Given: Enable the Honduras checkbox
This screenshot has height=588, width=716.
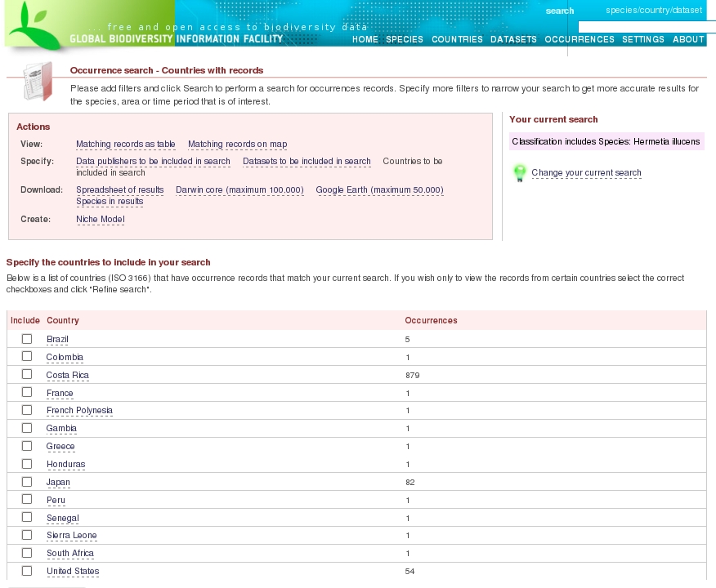Looking at the screenshot, I should [27, 464].
